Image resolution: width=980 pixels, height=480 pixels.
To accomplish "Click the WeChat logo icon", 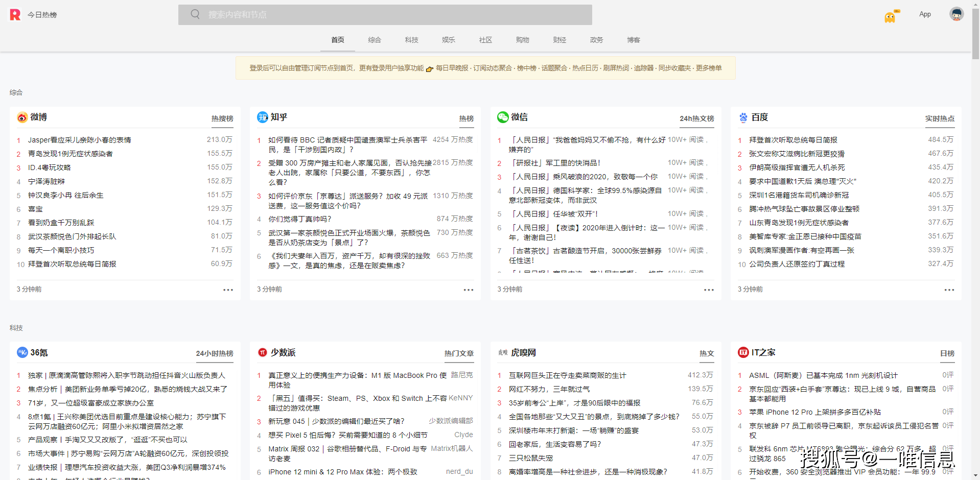I will tap(503, 117).
